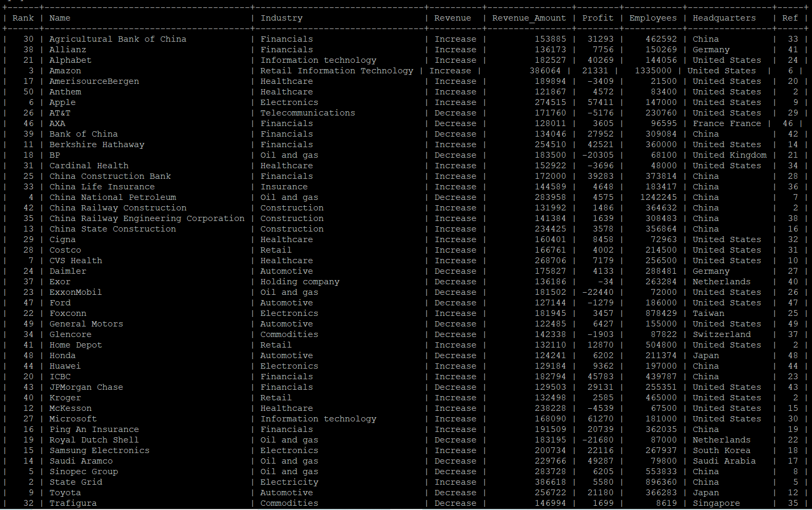Screen dimensions: 812x510
Task: Select the "CVS Health" company name
Action: [75, 261]
